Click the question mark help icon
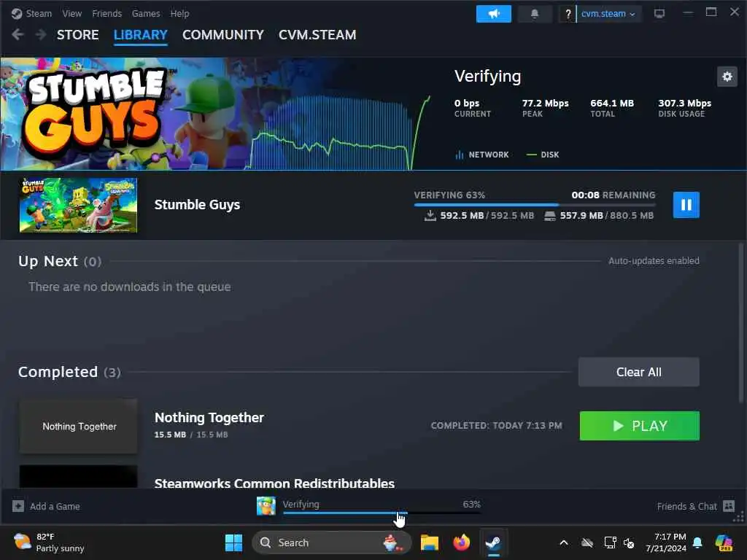 coord(568,14)
